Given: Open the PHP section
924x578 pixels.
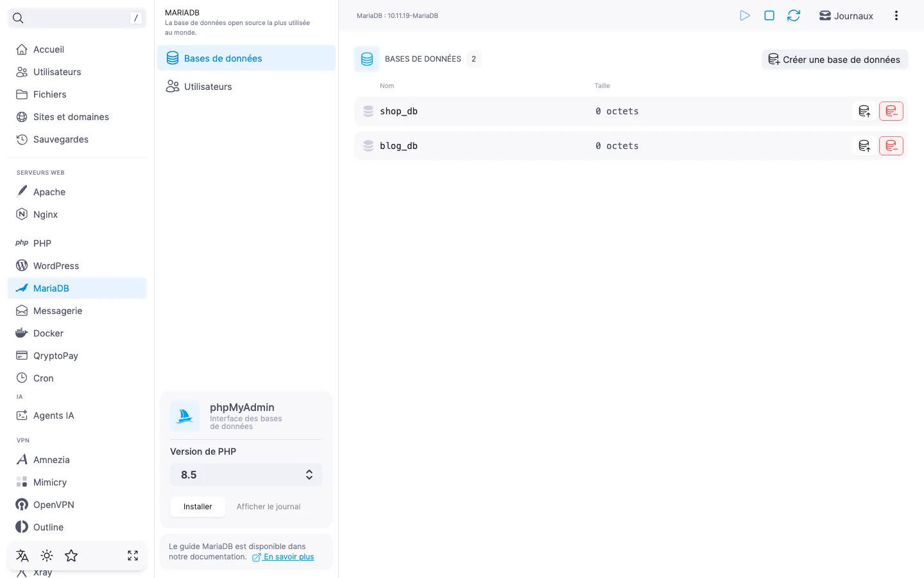Looking at the screenshot, I should point(77,243).
